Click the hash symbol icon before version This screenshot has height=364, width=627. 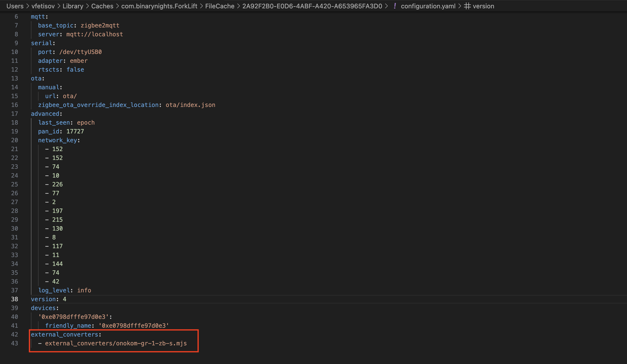[467, 6]
